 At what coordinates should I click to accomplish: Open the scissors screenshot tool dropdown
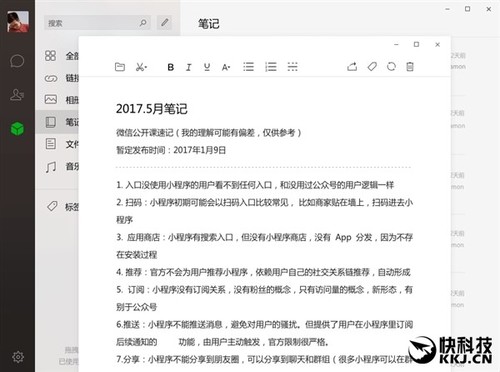tap(141, 67)
